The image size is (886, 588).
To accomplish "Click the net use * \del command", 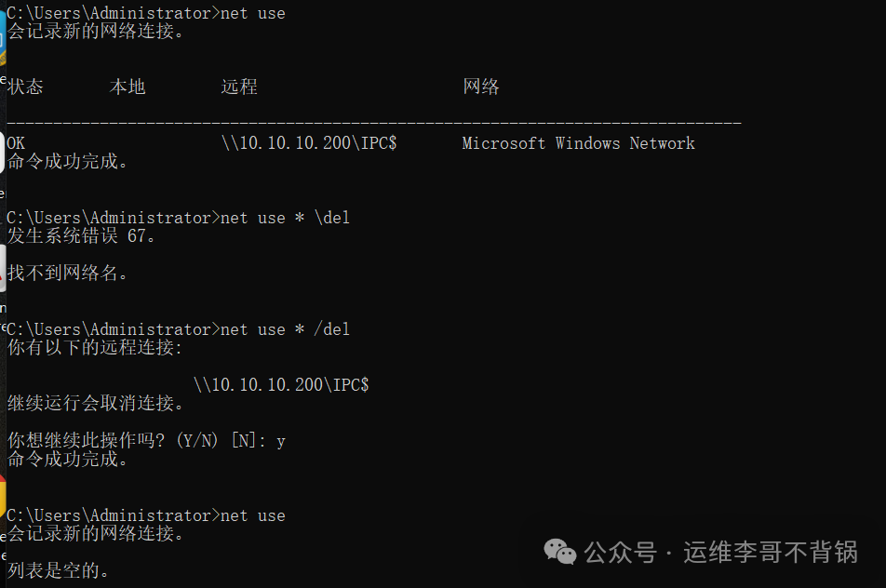I will pyautogui.click(x=286, y=218).
